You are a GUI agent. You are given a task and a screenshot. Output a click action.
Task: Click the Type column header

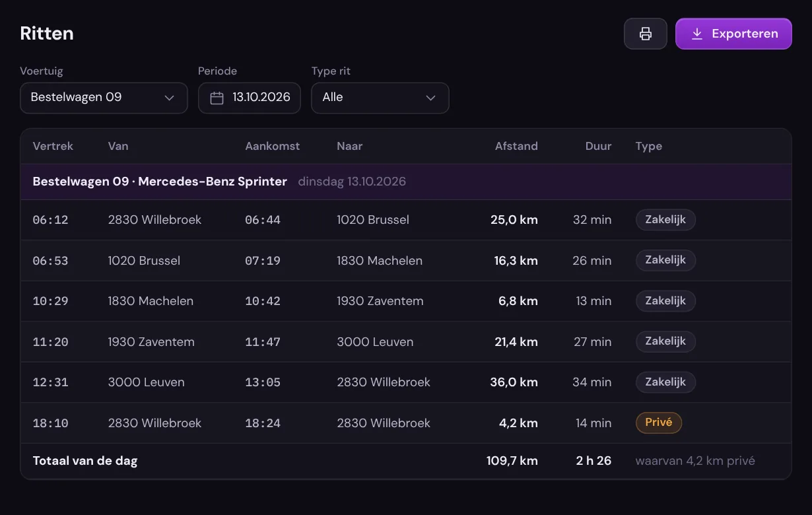(649, 147)
